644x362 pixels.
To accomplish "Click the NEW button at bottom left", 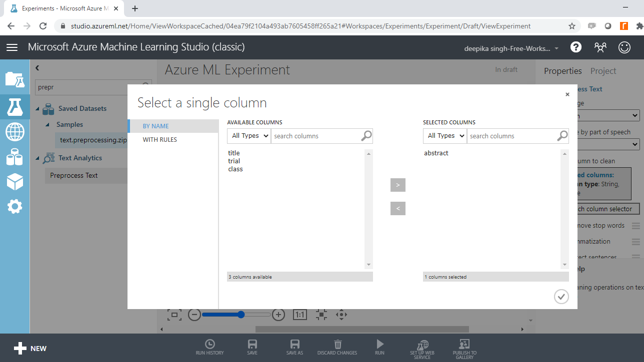I will coord(30,349).
